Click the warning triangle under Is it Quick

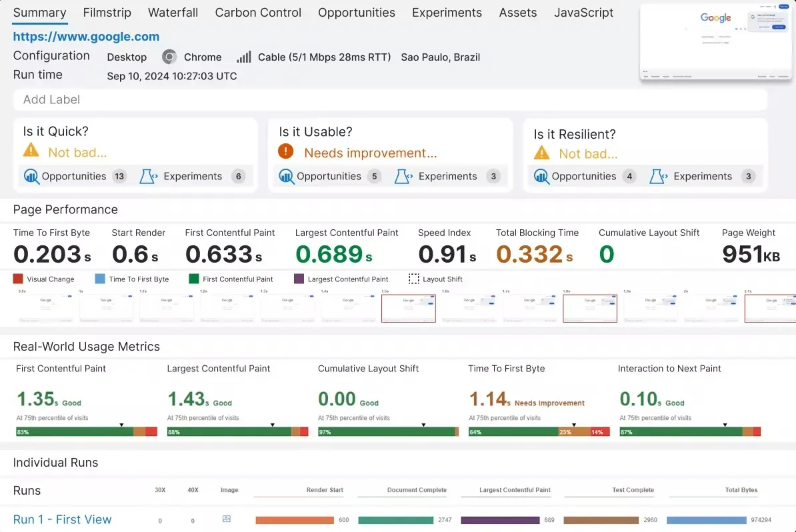(x=31, y=150)
